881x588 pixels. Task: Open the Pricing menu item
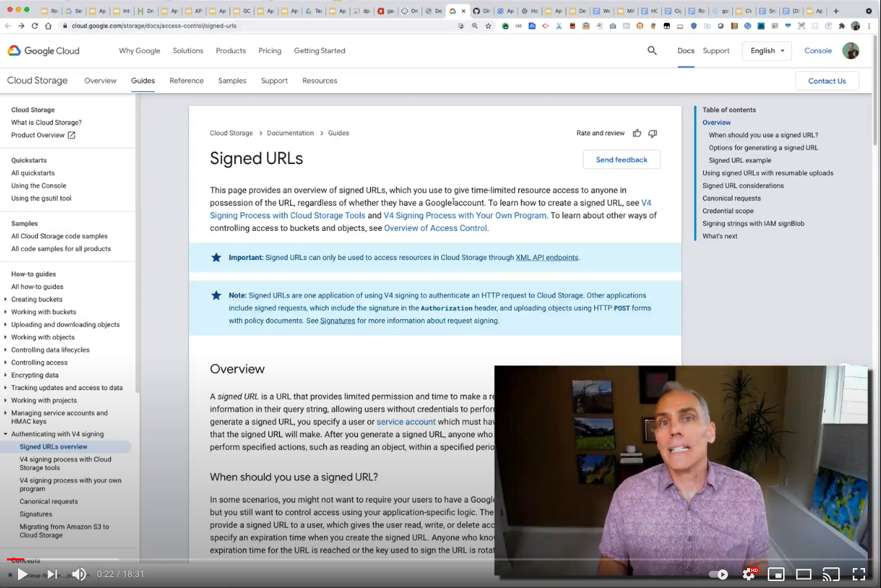(270, 50)
